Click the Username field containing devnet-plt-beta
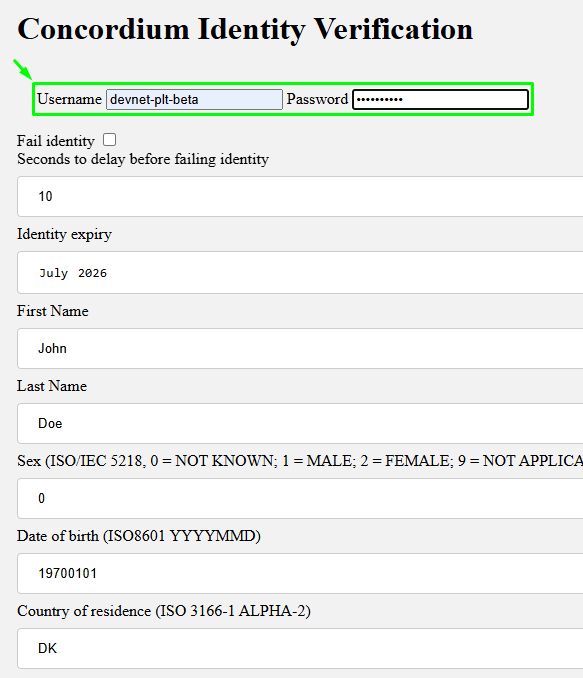583x678 pixels. coord(195,99)
